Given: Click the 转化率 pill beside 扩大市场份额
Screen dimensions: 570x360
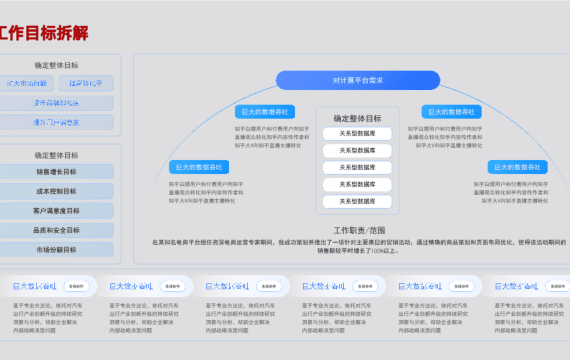Looking at the screenshot, I should (x=86, y=83).
